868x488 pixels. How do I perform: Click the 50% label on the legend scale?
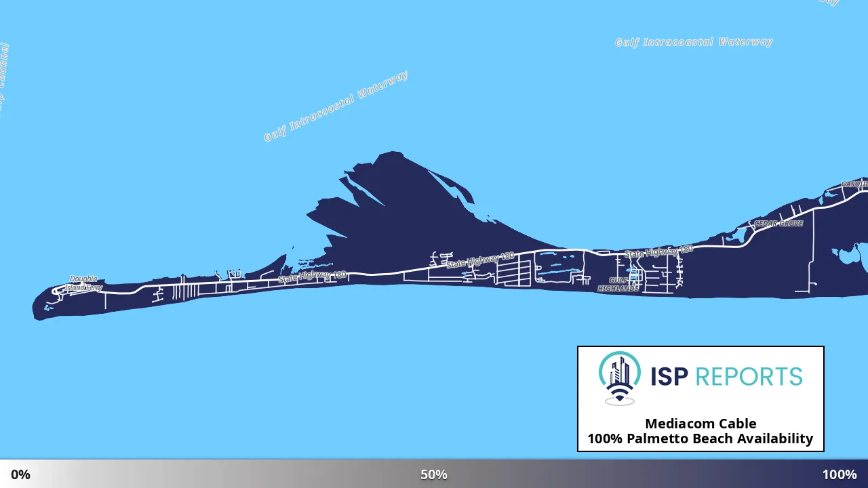click(x=434, y=474)
